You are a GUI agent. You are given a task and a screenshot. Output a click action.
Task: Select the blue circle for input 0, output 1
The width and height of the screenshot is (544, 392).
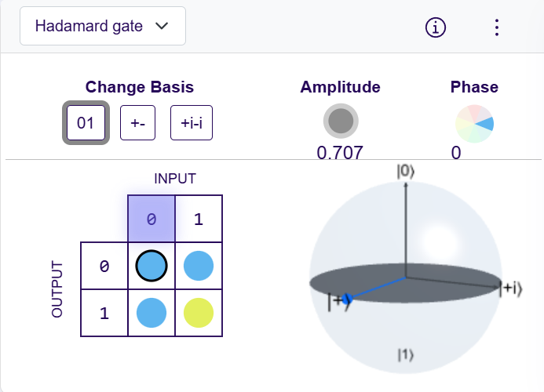152,314
